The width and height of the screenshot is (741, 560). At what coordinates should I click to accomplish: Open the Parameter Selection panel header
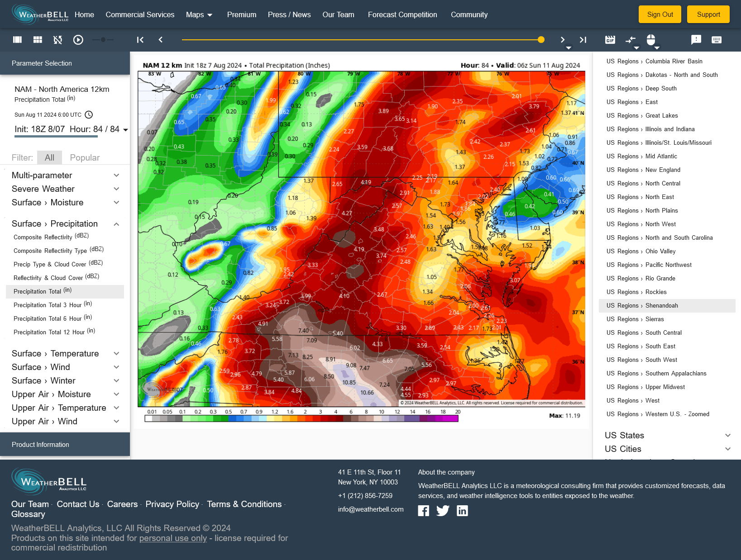click(65, 63)
